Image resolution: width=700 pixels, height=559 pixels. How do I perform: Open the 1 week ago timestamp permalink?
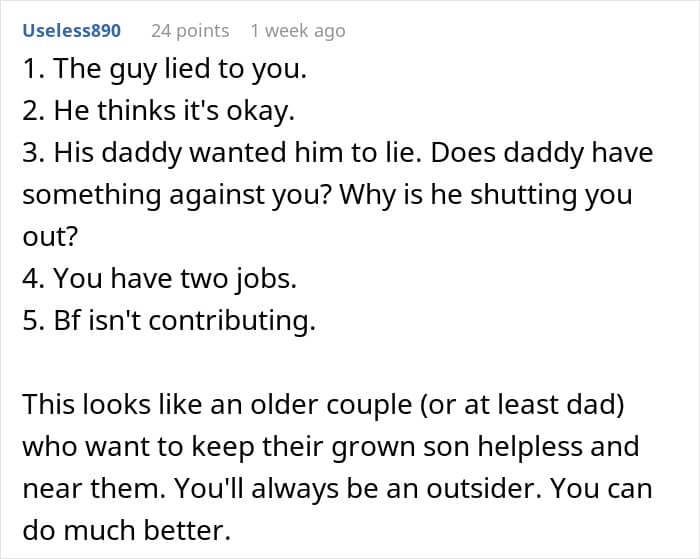pos(298,31)
